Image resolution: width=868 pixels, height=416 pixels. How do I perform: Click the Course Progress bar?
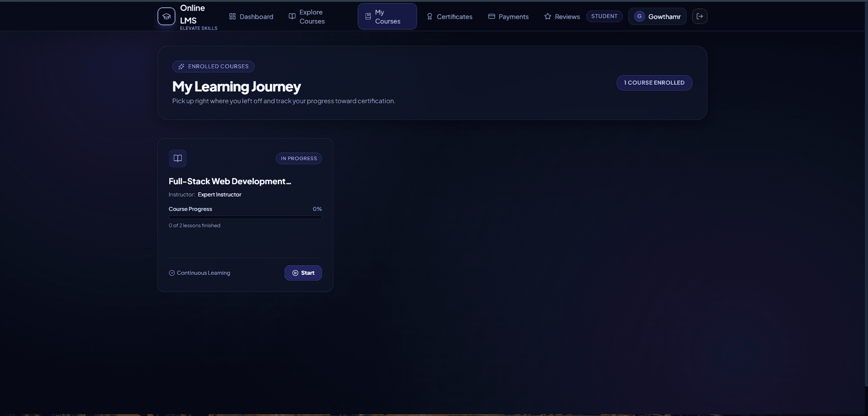click(x=245, y=217)
